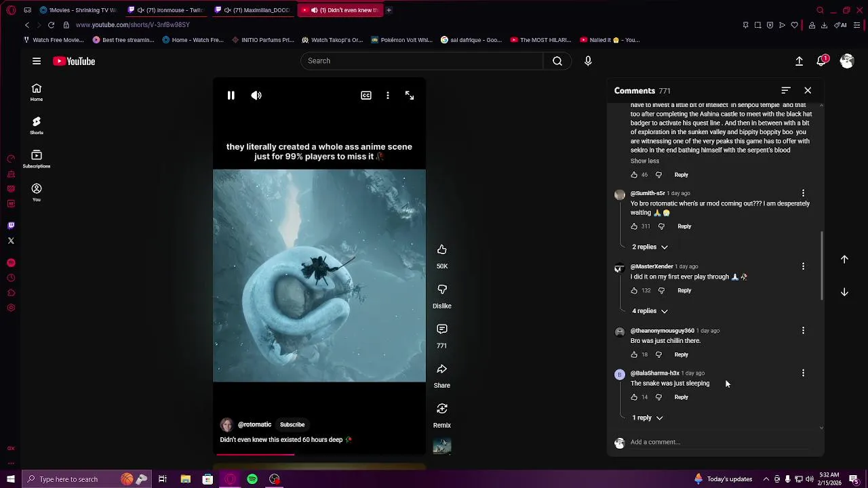The image size is (868, 488).
Task: Start voice search with microphone
Action: (x=588, y=61)
